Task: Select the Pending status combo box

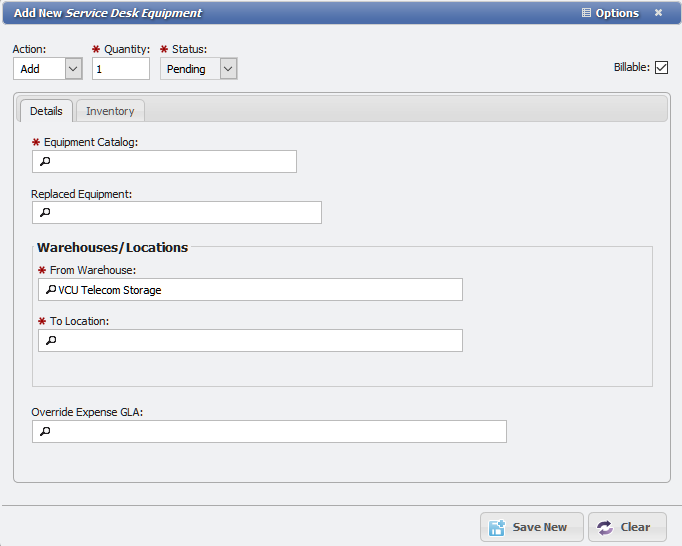Action: 189,69
